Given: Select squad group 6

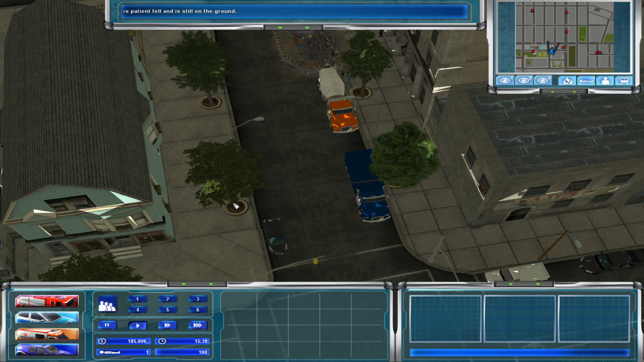Looking at the screenshot, I should pos(197,309).
